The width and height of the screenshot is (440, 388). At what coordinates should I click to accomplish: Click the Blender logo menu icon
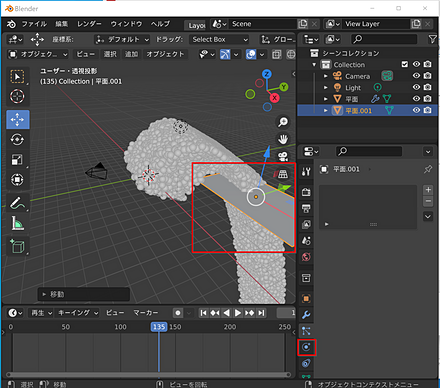[11, 24]
